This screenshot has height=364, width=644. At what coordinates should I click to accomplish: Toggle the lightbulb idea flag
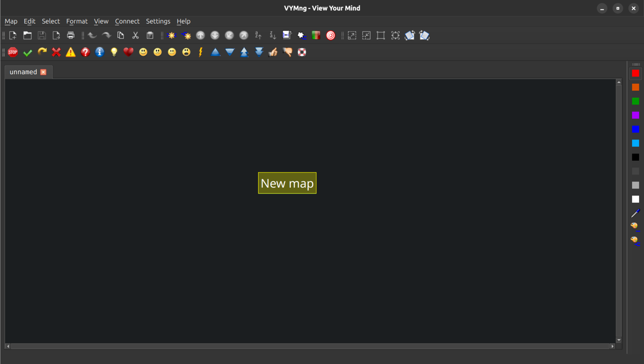[x=114, y=52]
